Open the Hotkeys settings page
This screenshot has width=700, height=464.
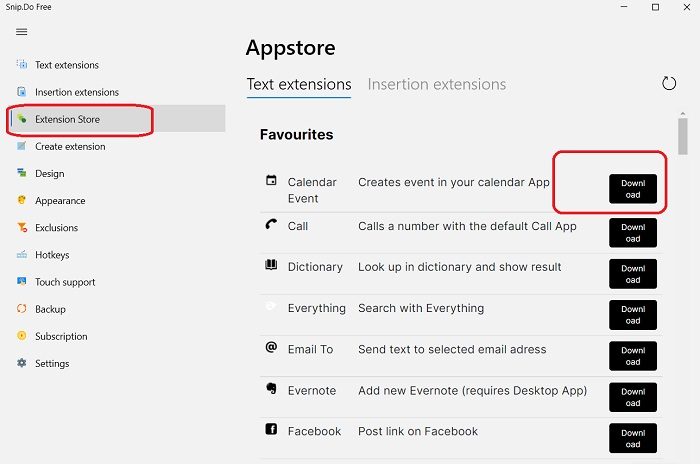pos(52,255)
